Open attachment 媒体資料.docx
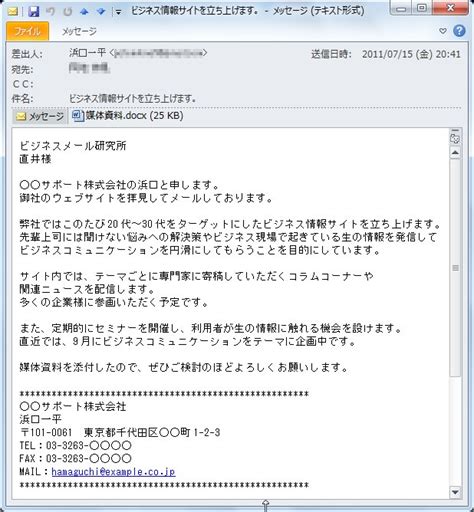Screen dimensions: 474x512 tap(128, 116)
